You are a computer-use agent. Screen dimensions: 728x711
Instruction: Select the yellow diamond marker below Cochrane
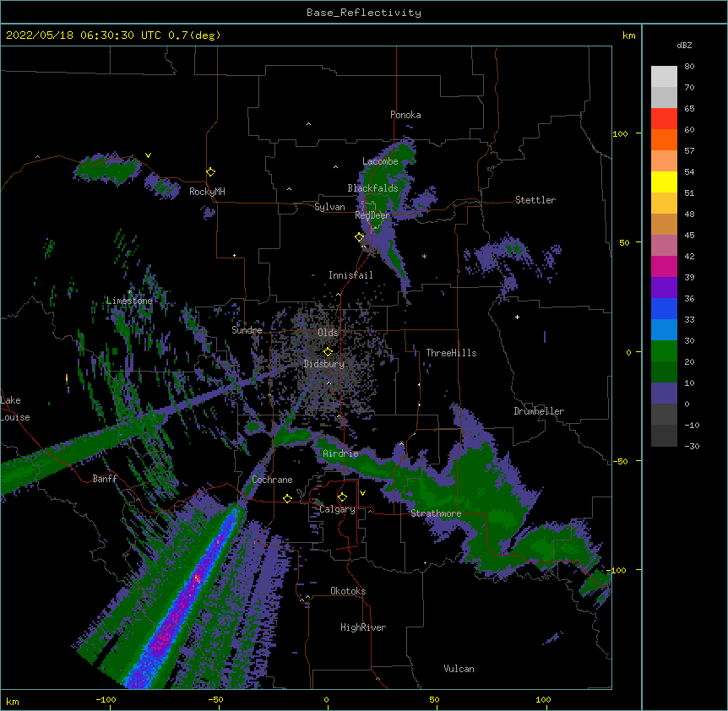(x=287, y=498)
